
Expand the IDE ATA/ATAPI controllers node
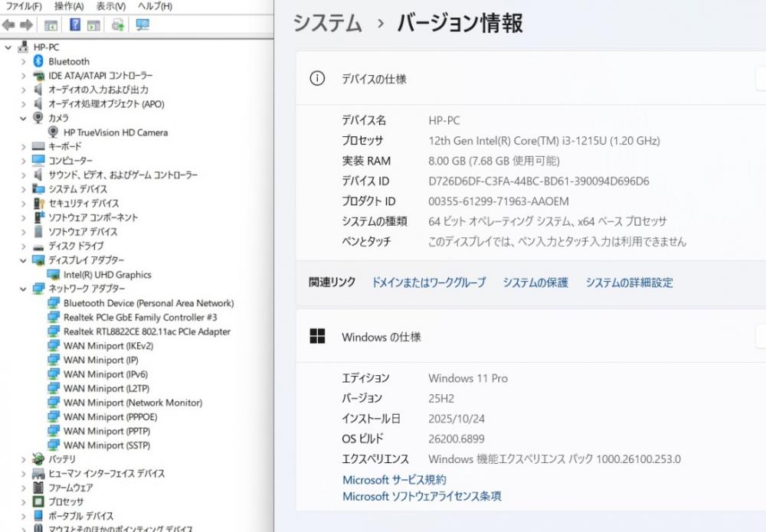tap(23, 76)
